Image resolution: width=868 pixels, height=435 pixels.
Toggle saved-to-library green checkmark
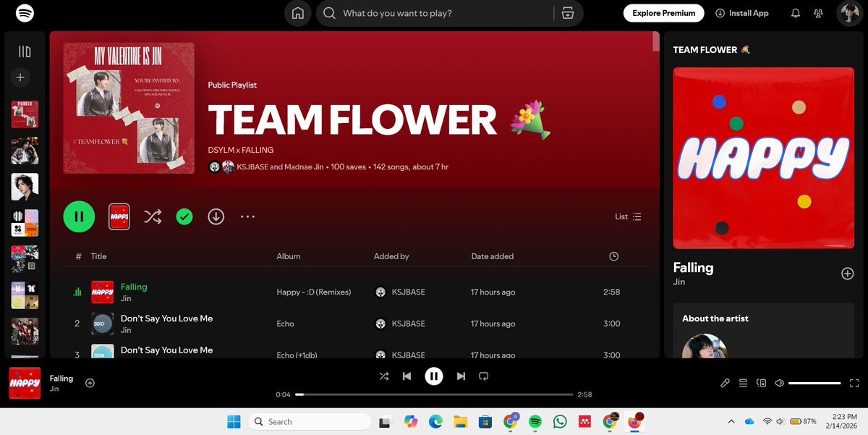click(x=184, y=216)
